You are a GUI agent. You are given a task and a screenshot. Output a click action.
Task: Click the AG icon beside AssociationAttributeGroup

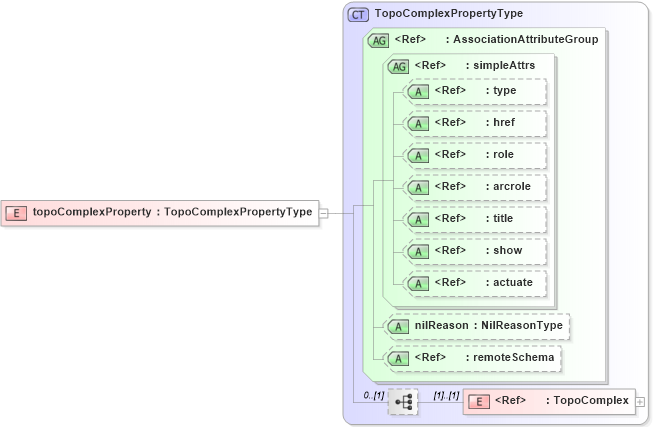(x=379, y=41)
